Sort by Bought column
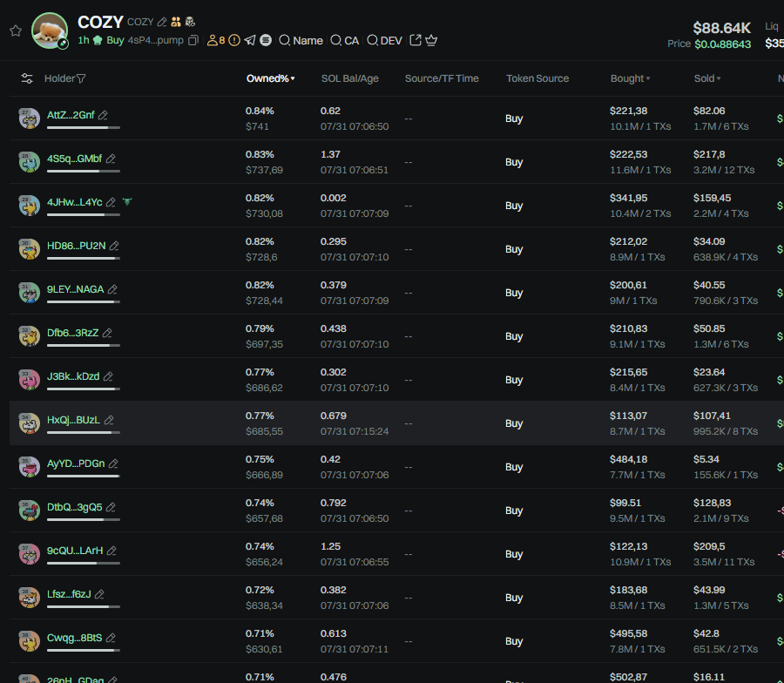The image size is (784, 683). point(630,78)
